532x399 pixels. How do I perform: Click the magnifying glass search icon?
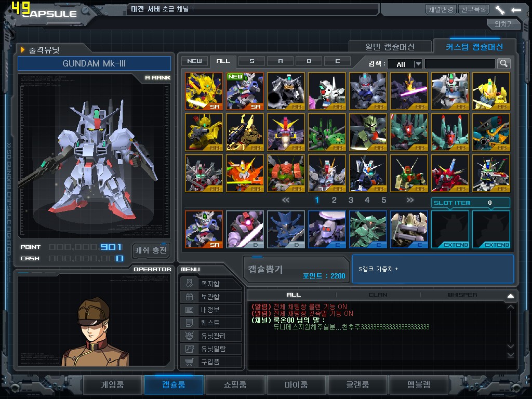click(503, 63)
